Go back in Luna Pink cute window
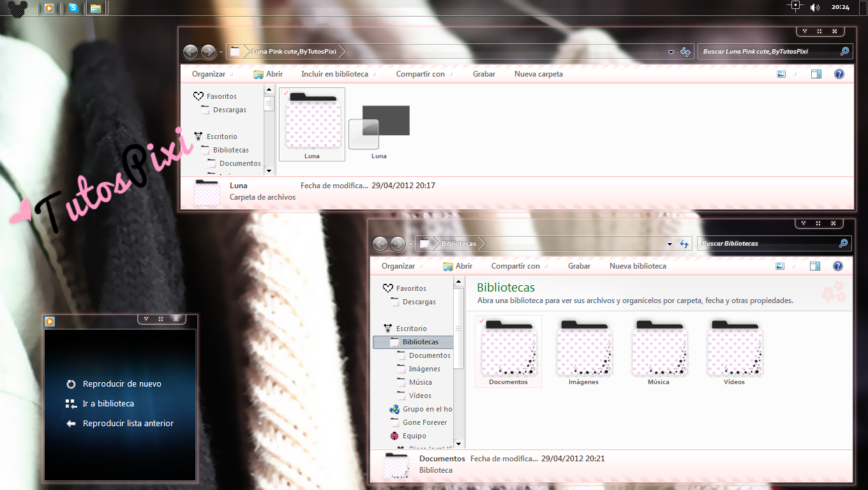This screenshot has width=868, height=490. [190, 52]
